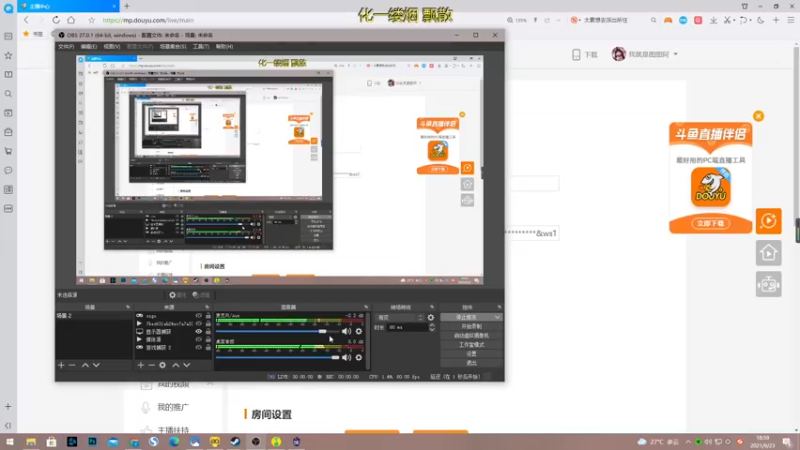The image size is (800, 450).
Task: Click the orange live playback icon on right
Action: coord(768,221)
